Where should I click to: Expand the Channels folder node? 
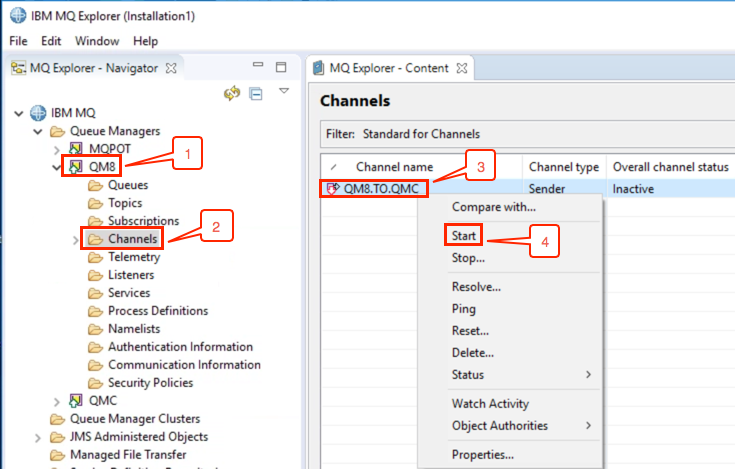pyautogui.click(x=75, y=240)
